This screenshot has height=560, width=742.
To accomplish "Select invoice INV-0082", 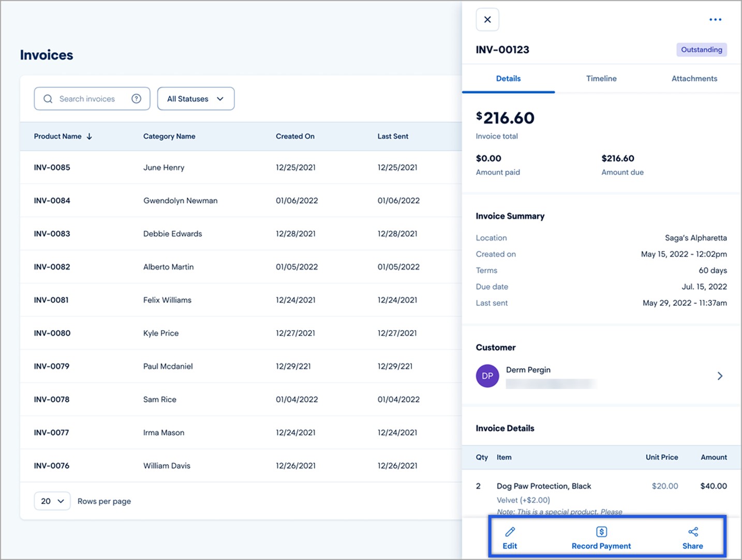I will point(241,267).
